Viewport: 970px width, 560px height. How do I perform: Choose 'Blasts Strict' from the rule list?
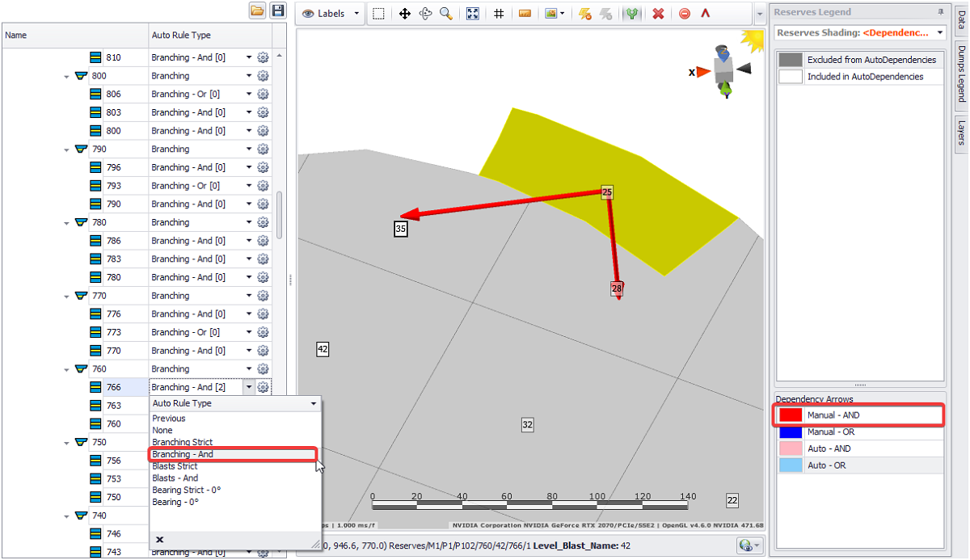175,466
